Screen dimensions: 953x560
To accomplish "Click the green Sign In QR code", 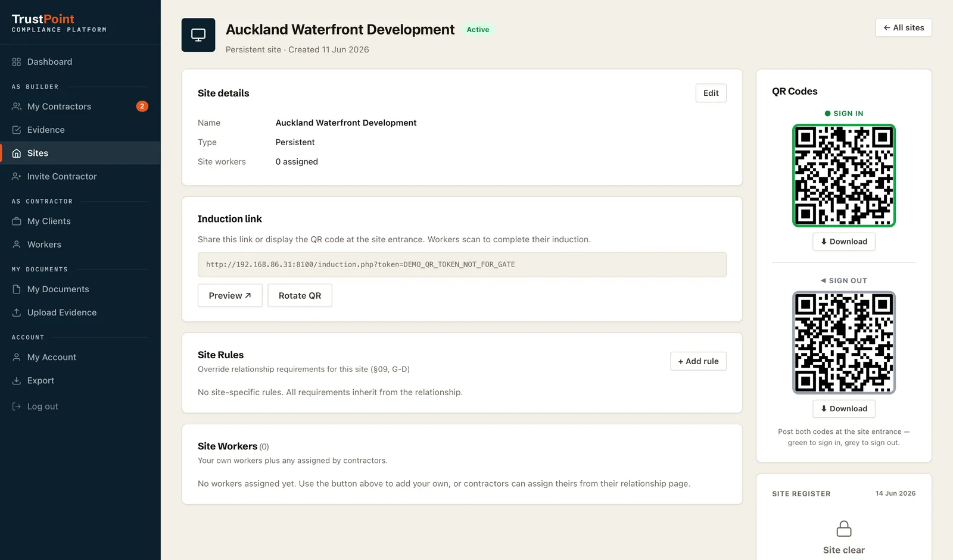I will [844, 176].
